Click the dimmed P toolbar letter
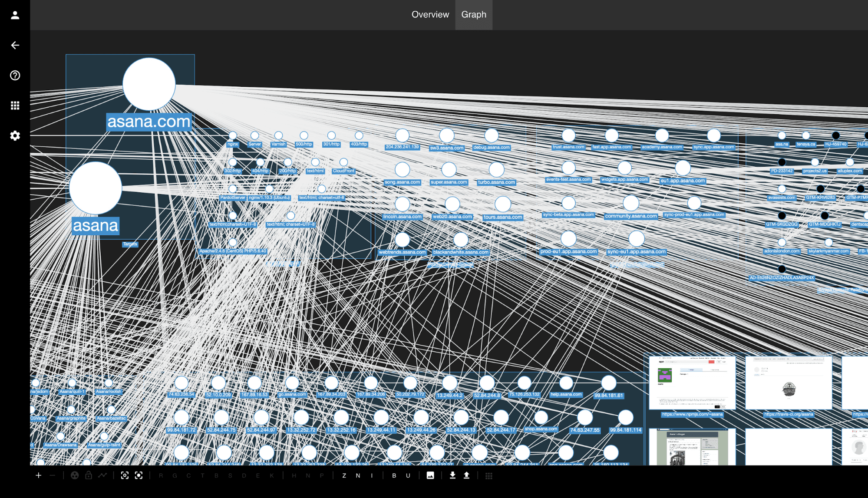 coord(322,476)
